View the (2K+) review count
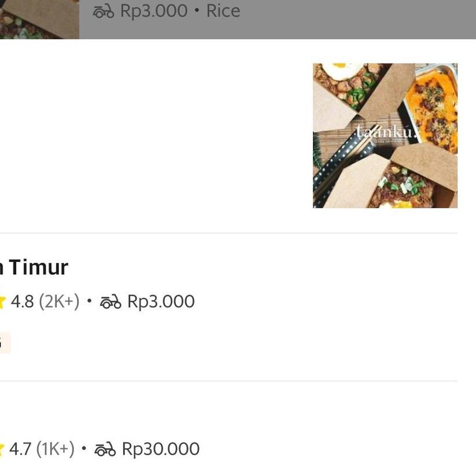476x476 pixels. tap(59, 302)
